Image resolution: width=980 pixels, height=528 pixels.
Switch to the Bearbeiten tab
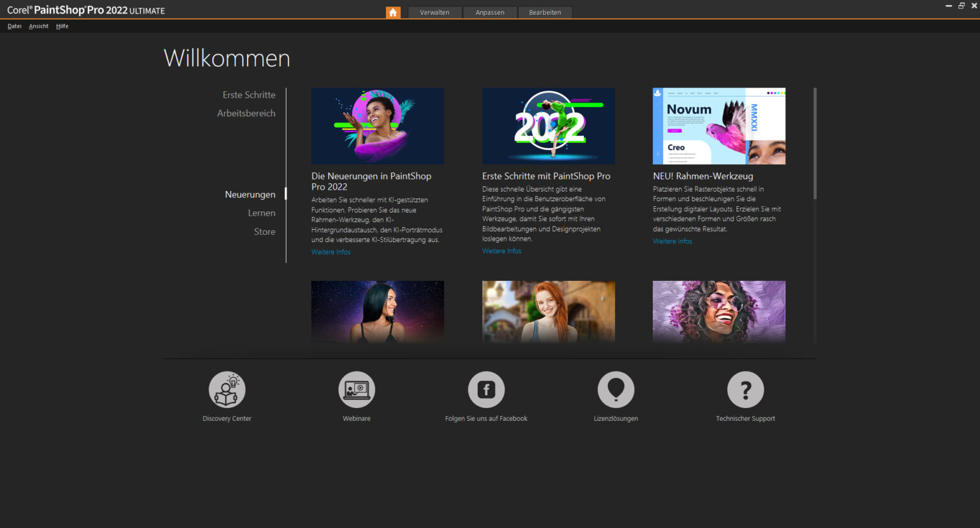545,13
